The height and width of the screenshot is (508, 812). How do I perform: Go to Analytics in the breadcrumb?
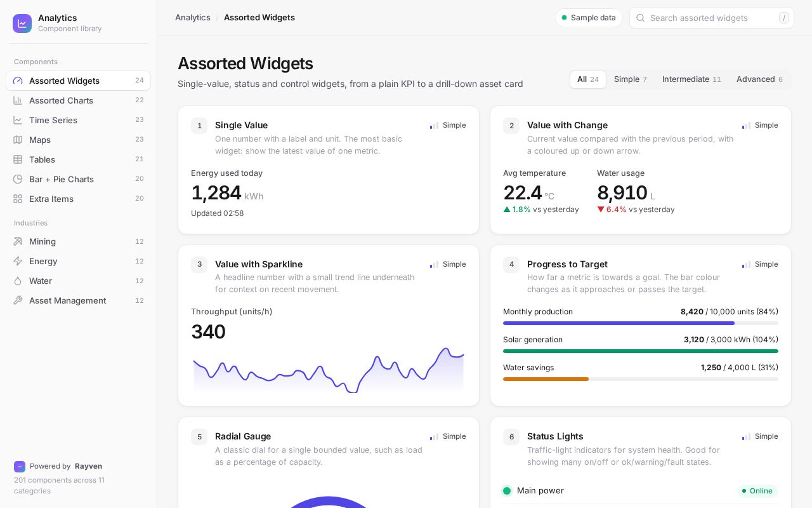[x=193, y=17]
